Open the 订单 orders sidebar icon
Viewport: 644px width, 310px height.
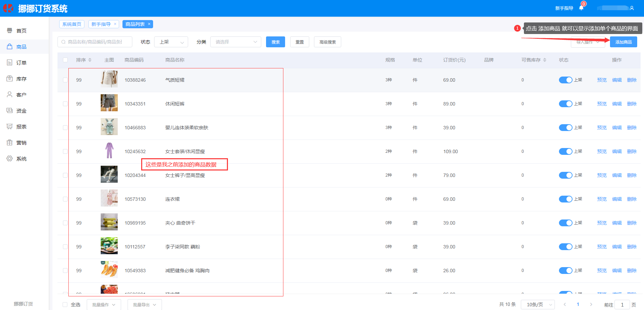coord(10,63)
